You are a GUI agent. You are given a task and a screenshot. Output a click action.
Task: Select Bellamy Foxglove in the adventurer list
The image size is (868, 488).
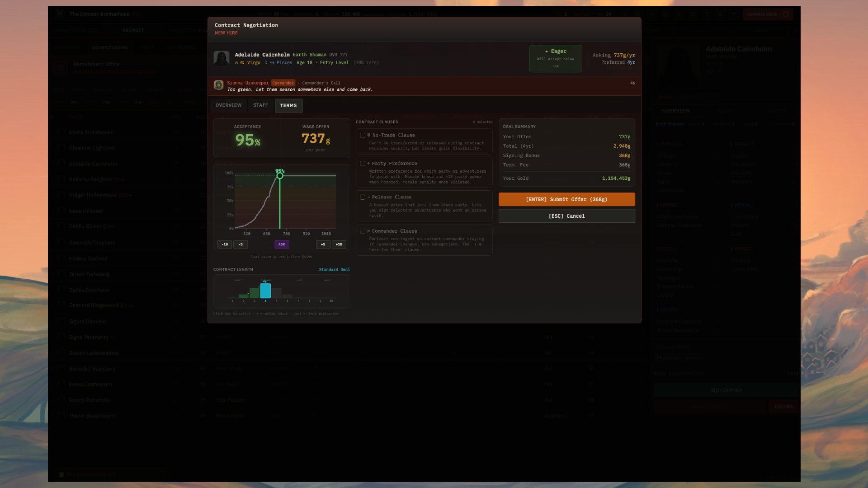point(90,179)
